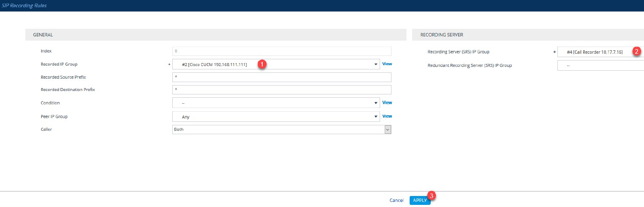The image size is (644, 207).
Task: Click red step marker number 3
Action: (x=432, y=196)
